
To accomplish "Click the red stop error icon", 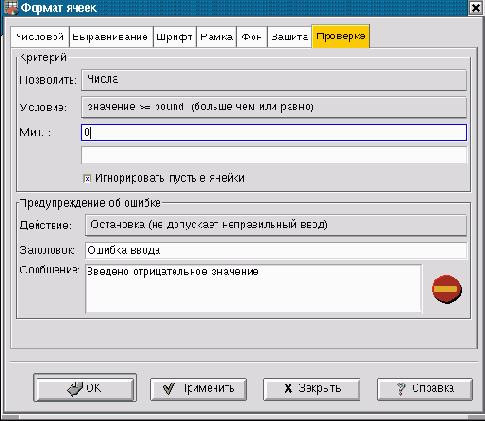I will click(x=447, y=289).
